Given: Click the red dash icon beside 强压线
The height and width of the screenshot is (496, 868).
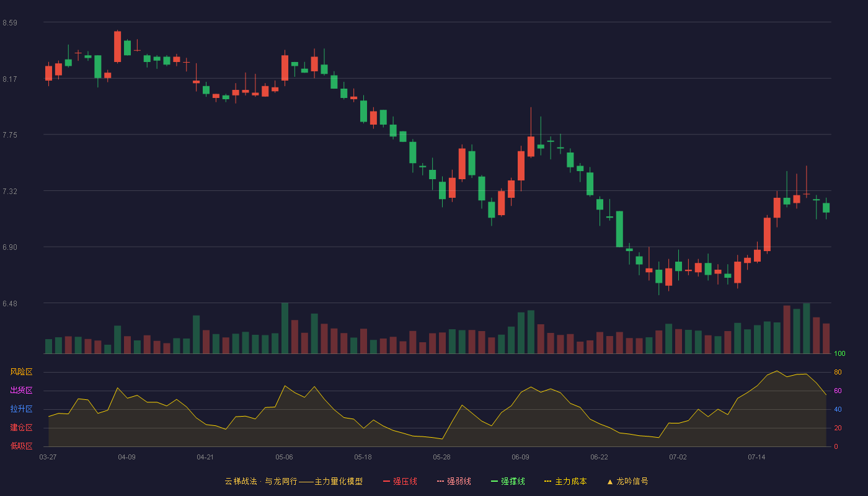Looking at the screenshot, I should (x=387, y=481).
